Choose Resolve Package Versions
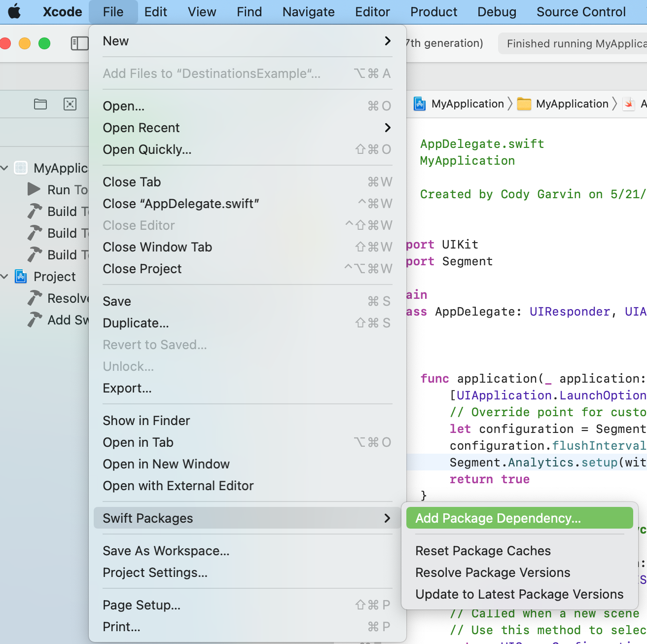Screen dimensions: 647x644 click(x=520, y=572)
